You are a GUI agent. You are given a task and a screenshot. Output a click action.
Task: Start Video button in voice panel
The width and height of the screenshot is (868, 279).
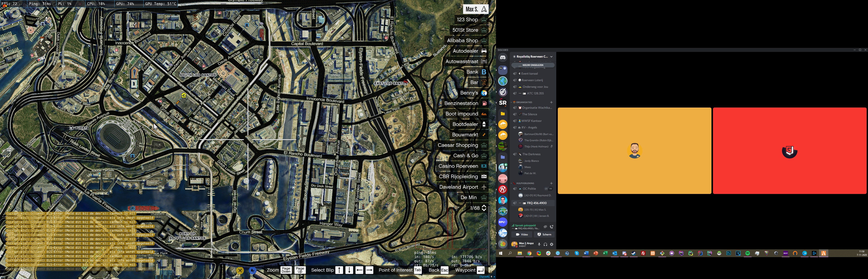522,234
